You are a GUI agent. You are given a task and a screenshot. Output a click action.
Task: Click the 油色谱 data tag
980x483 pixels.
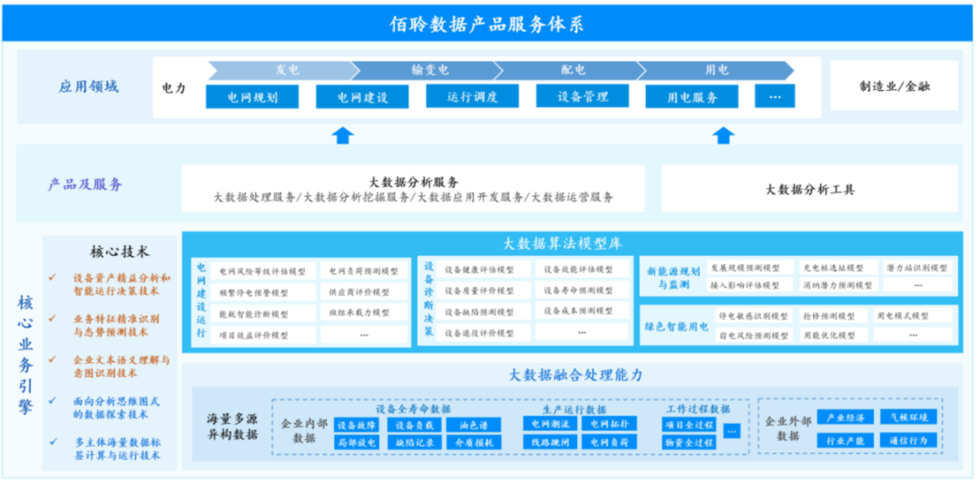[474, 426]
